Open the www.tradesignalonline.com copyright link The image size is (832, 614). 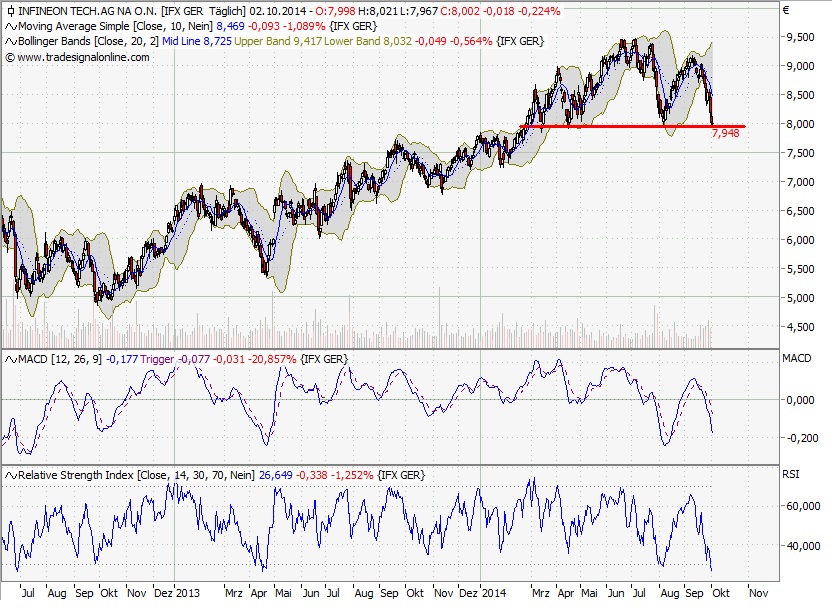[x=78, y=57]
